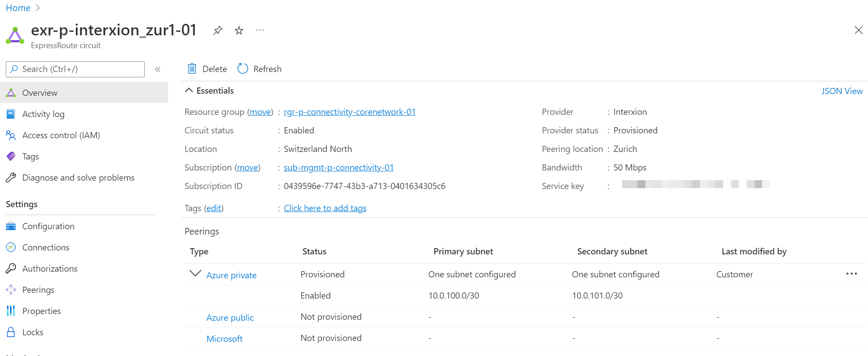
Task: Open the Locks settings page
Action: (33, 332)
